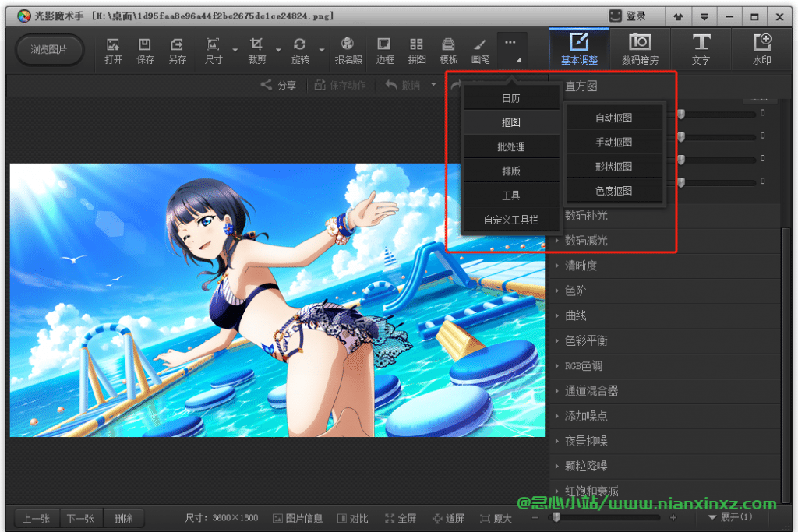Click the 打开 open icon
Viewport: 798px width, 532px height.
[114, 51]
